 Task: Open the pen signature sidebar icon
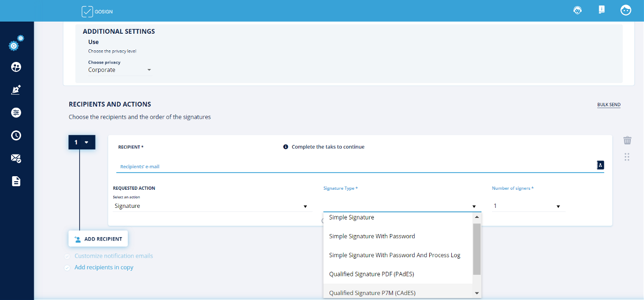coord(16,90)
